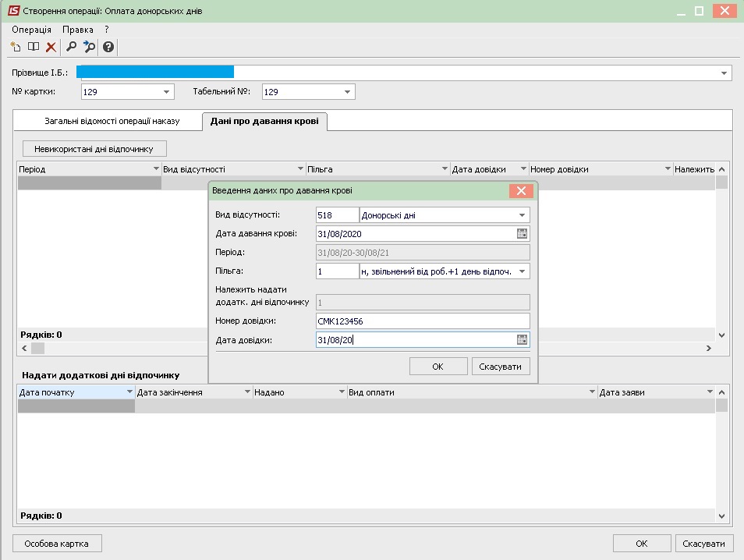744x560 pixels.
Task: Click the Номер довідки input field
Action: (x=423, y=321)
